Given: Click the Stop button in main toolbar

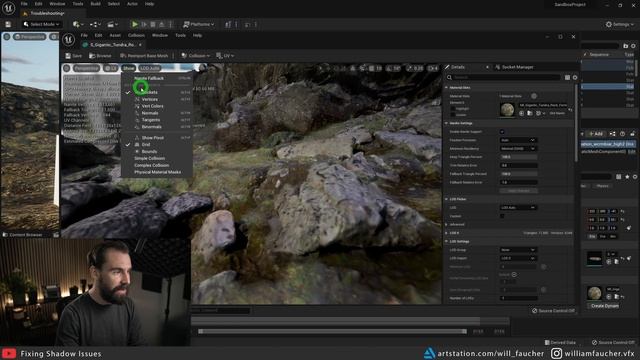Looking at the screenshot, I should pyautogui.click(x=153, y=24).
